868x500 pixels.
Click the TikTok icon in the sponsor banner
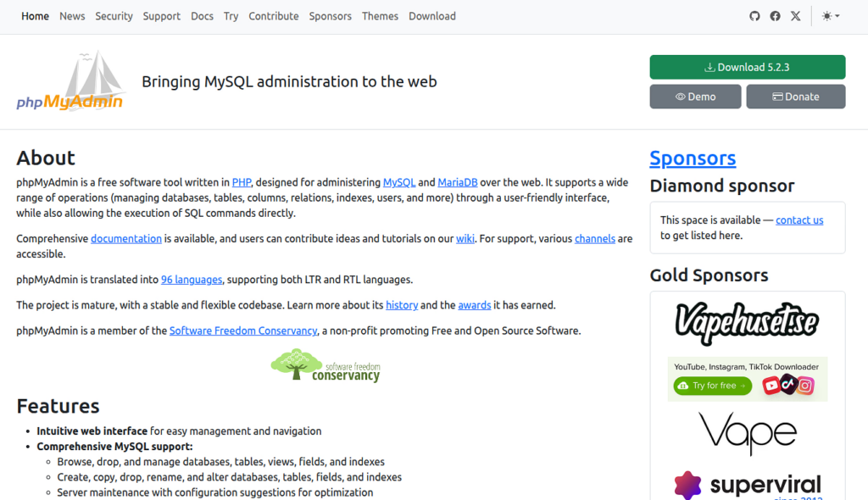(787, 386)
